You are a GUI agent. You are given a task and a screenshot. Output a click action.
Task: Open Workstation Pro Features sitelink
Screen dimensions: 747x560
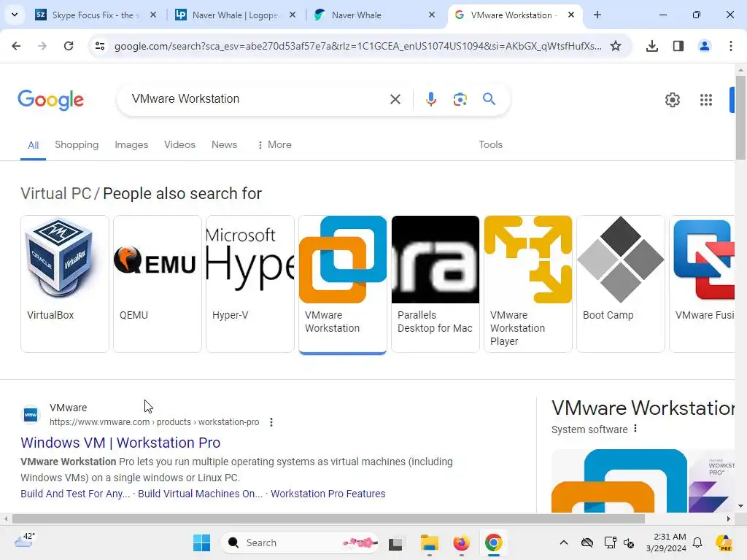(x=328, y=494)
